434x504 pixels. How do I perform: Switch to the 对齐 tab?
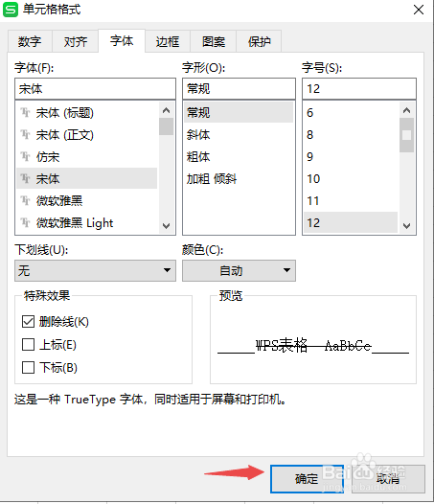[x=76, y=41]
